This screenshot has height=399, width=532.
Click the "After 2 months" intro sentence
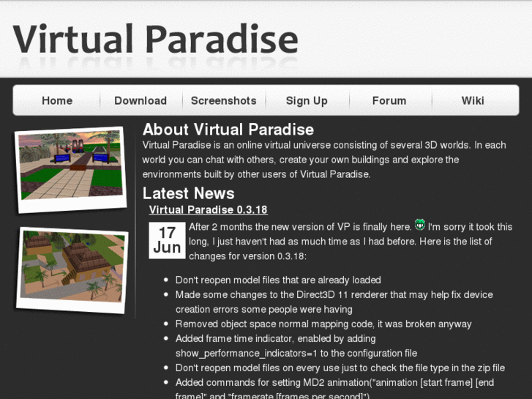tap(300, 227)
